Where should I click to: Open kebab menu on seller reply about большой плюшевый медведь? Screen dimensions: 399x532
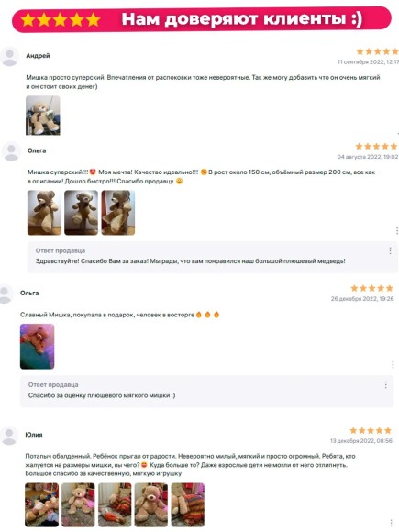pyautogui.click(x=390, y=250)
